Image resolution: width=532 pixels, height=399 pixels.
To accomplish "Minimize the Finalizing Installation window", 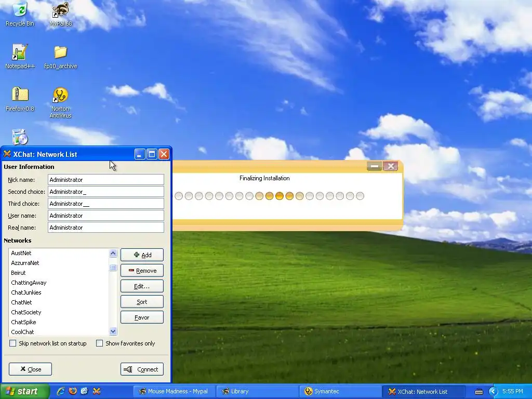I will (x=374, y=166).
